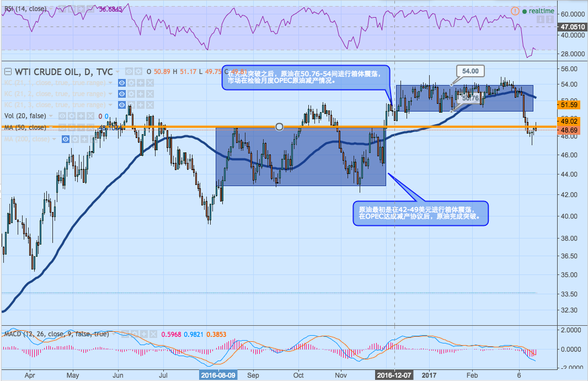Select the white circle handle on orange line

(x=279, y=127)
